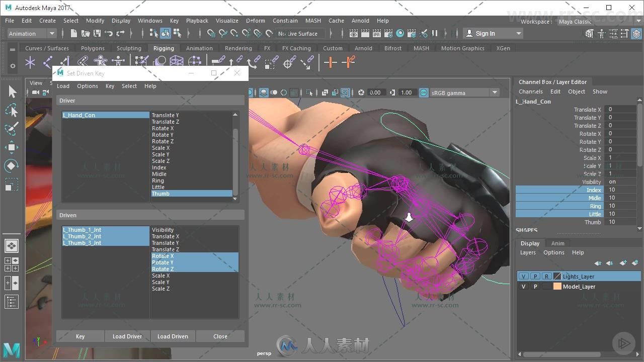Screen dimensions: 644x362
Task: Open the Hypershade icon
Action: 400,33
